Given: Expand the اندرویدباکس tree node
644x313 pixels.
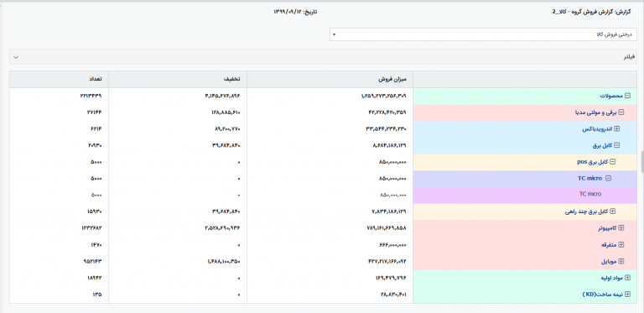Looking at the screenshot, I should (616, 128).
